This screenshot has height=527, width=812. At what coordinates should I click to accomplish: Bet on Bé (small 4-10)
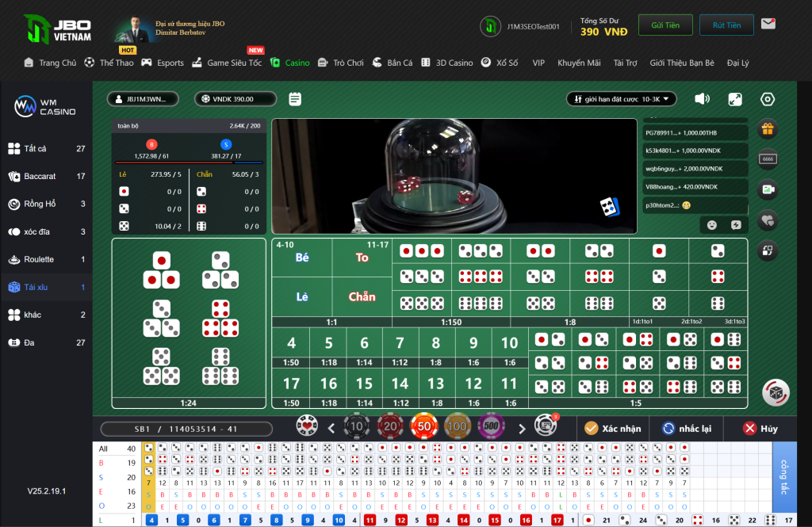(x=302, y=258)
